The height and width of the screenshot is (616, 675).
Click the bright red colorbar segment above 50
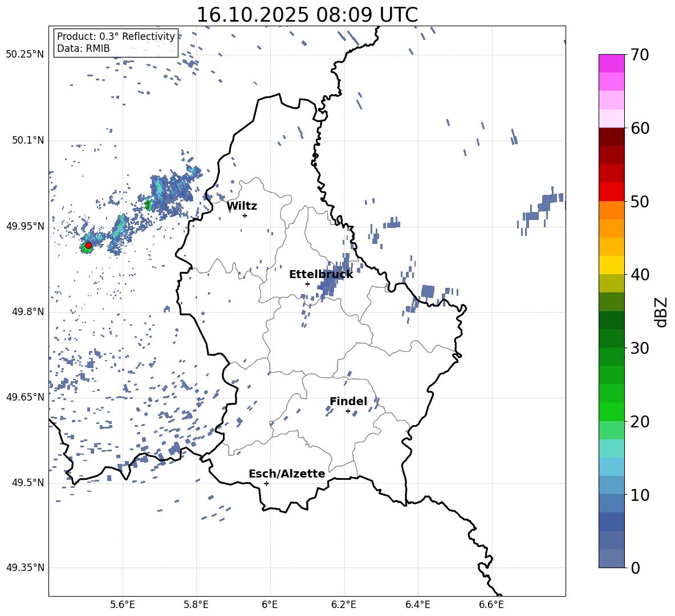coord(611,192)
